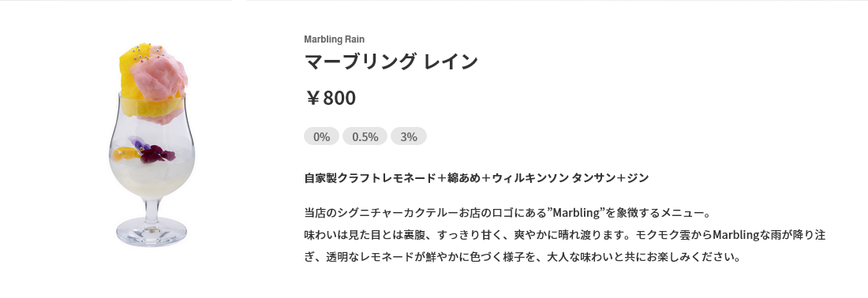This screenshot has height=298, width=868.
Task: Click the quoted "Marbling" word in the first description line
Action: click(577, 213)
